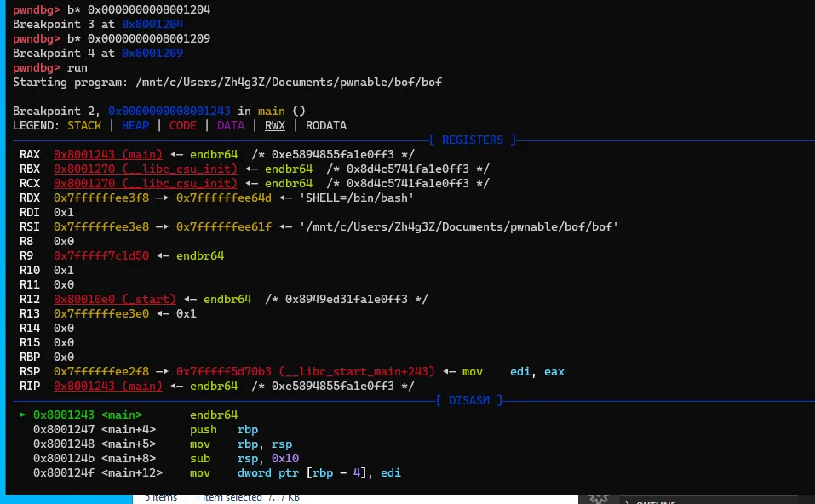Click the '5 items' status bar text
Viewport: 815px width, 504px height.
coord(160,497)
